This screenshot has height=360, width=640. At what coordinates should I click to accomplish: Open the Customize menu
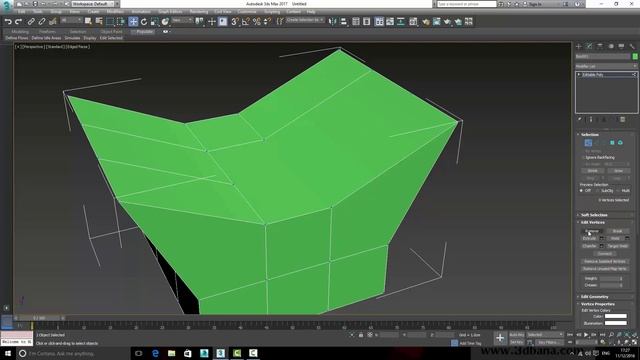247,12
